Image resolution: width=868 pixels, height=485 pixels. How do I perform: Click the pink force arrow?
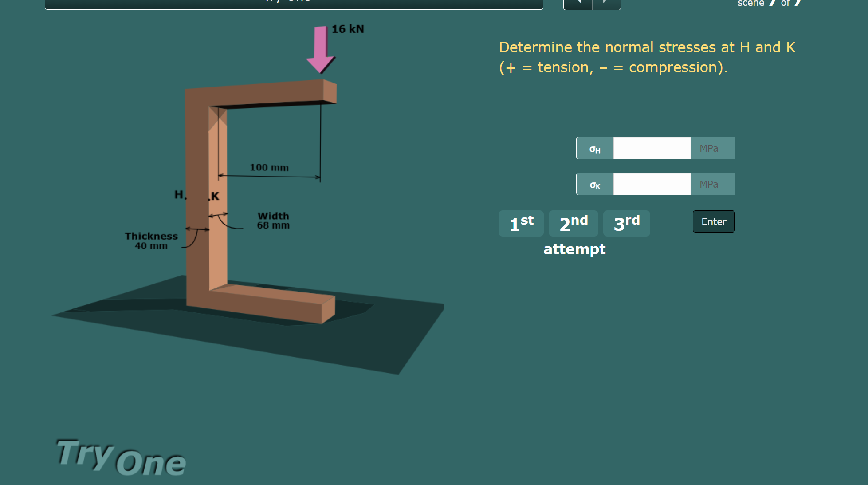(320, 50)
